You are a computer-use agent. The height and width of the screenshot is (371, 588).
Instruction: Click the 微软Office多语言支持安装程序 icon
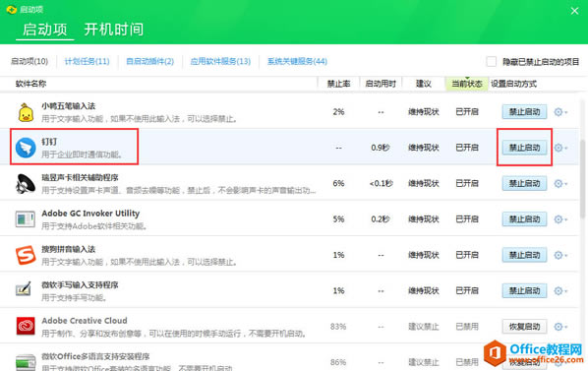[x=26, y=362]
